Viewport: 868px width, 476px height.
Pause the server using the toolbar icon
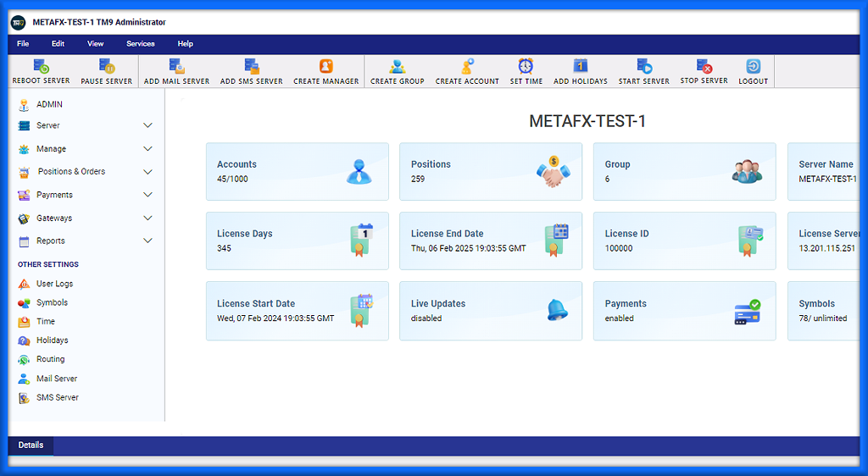pyautogui.click(x=106, y=67)
